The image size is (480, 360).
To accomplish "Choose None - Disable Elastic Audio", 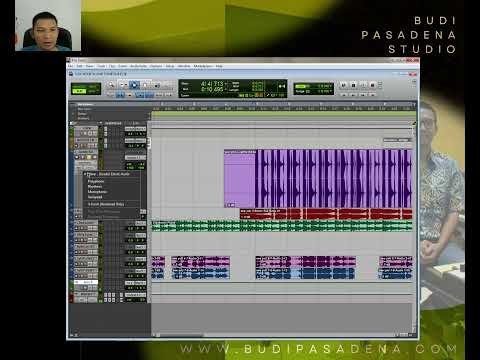I will 112,174.
